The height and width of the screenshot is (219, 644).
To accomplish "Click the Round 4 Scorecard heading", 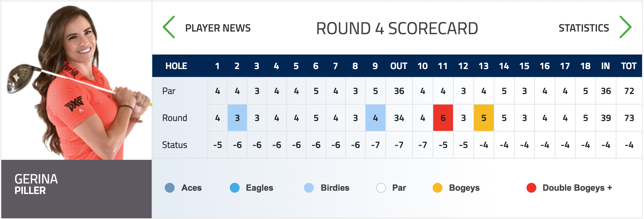I will pos(397,29).
